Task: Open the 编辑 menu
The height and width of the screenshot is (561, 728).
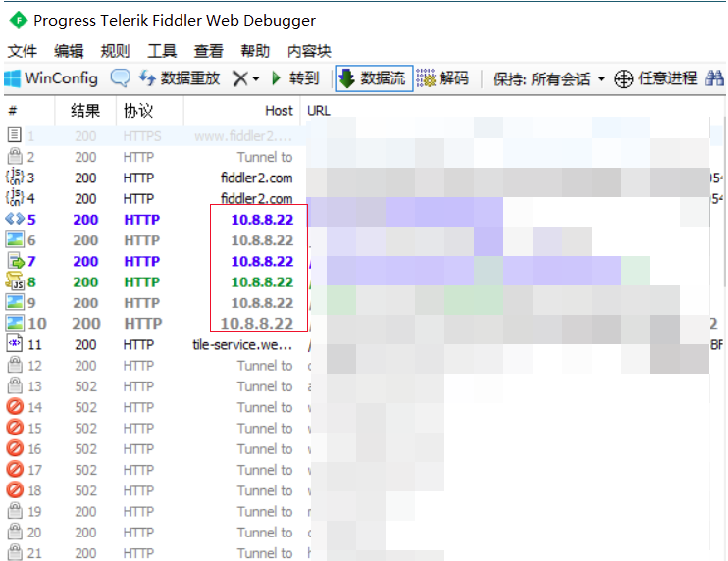Action: coord(69,51)
